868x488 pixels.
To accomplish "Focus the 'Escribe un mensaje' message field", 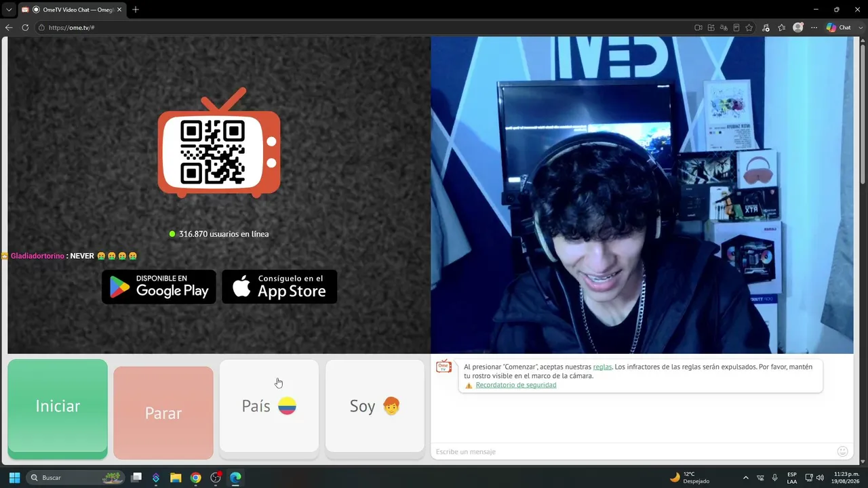I will coord(633,451).
